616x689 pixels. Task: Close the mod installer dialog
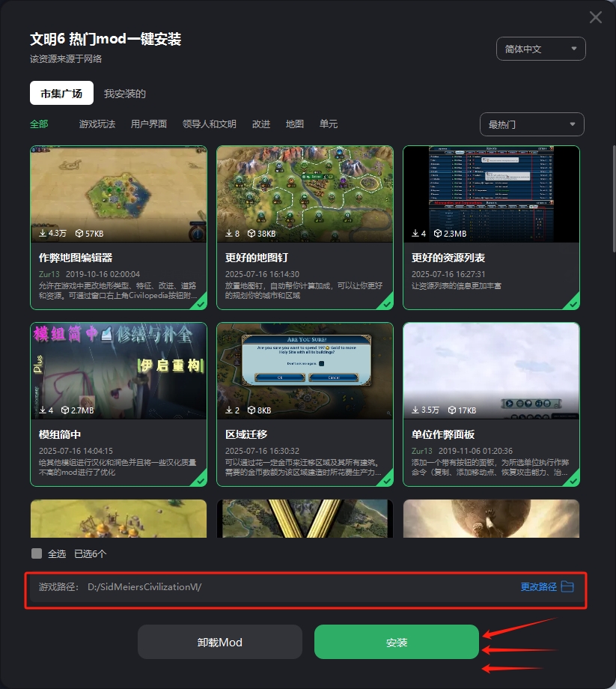596,17
